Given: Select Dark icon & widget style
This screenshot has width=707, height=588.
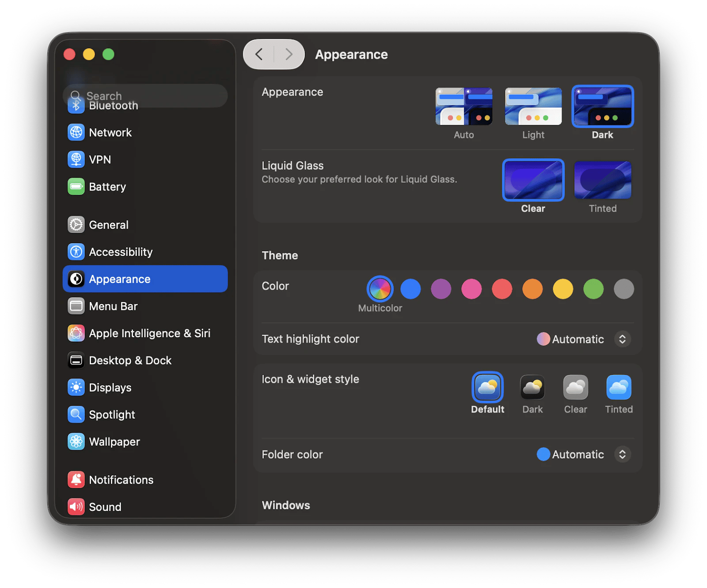Looking at the screenshot, I should (532, 387).
